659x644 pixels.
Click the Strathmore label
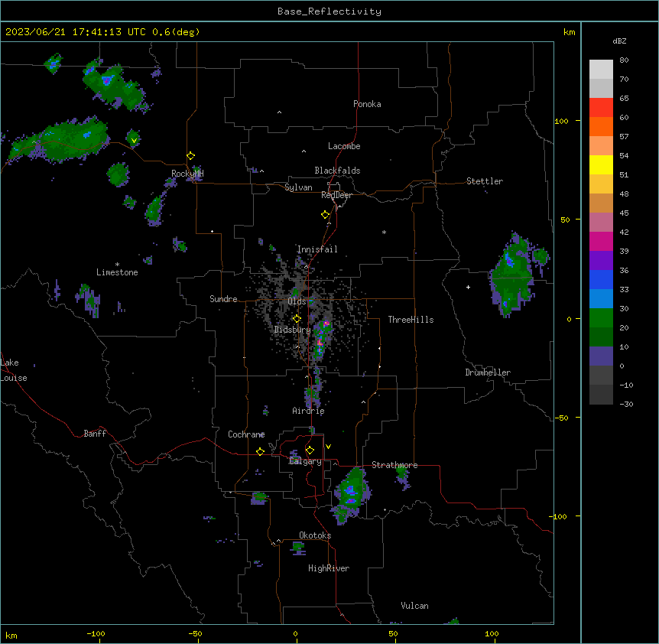[394, 465]
